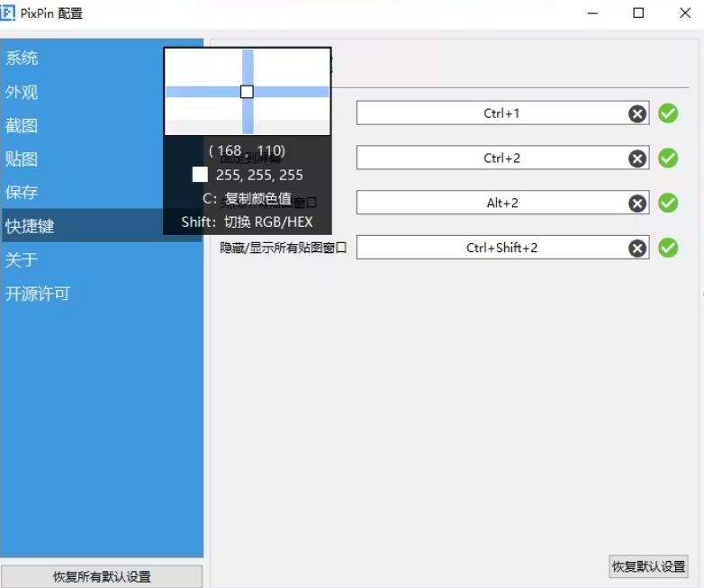The image size is (704, 588).
Task: Clear the Ctrl+Shift+2 shortcut with its X icon
Action: 637,249
